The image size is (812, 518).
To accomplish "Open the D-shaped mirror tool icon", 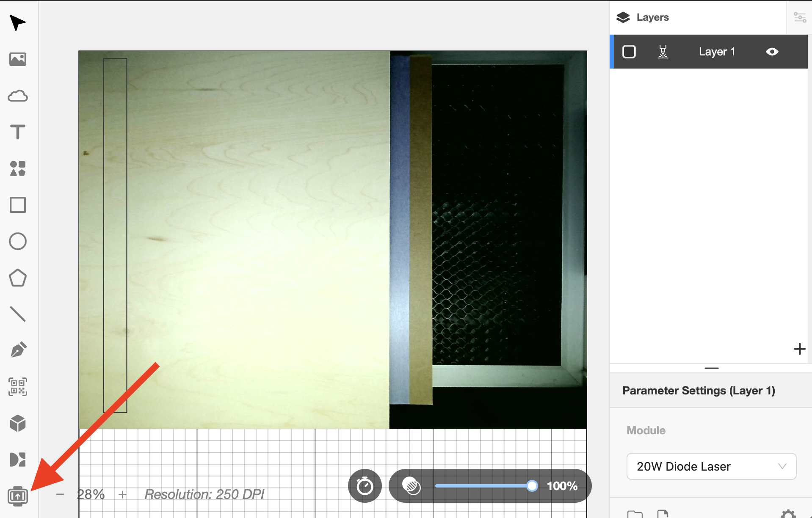I will [x=17, y=460].
